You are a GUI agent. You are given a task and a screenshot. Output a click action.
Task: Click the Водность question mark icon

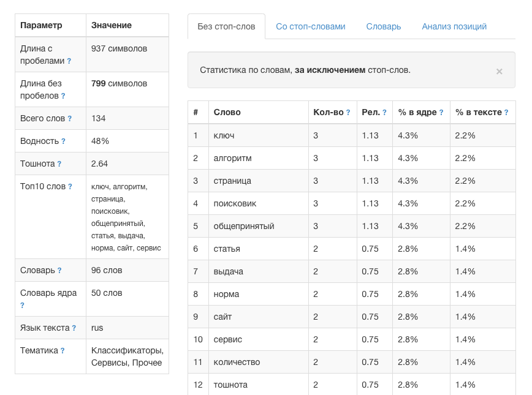click(x=63, y=141)
